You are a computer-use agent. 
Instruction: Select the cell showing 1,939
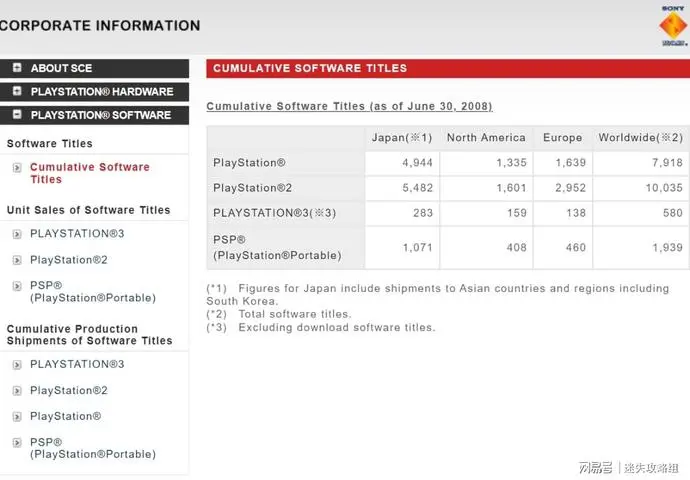click(x=641, y=248)
